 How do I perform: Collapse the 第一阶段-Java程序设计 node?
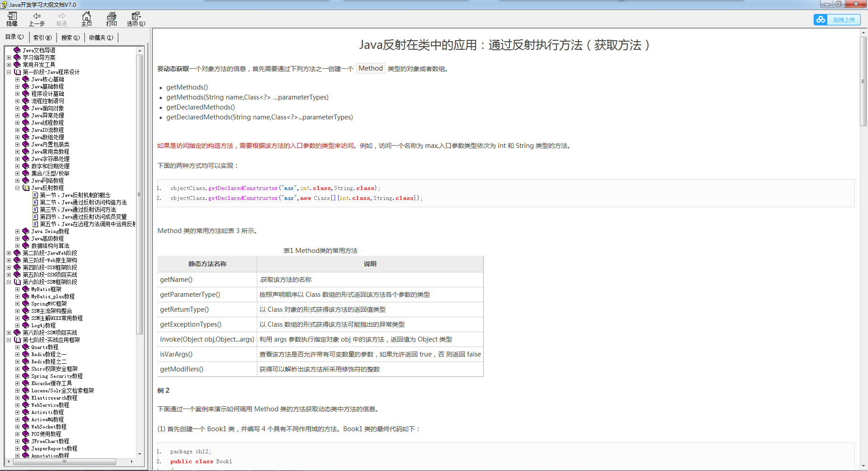9,72
